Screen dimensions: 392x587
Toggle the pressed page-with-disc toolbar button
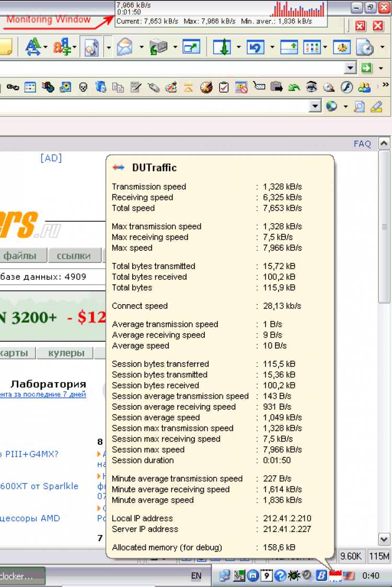pos(91,47)
